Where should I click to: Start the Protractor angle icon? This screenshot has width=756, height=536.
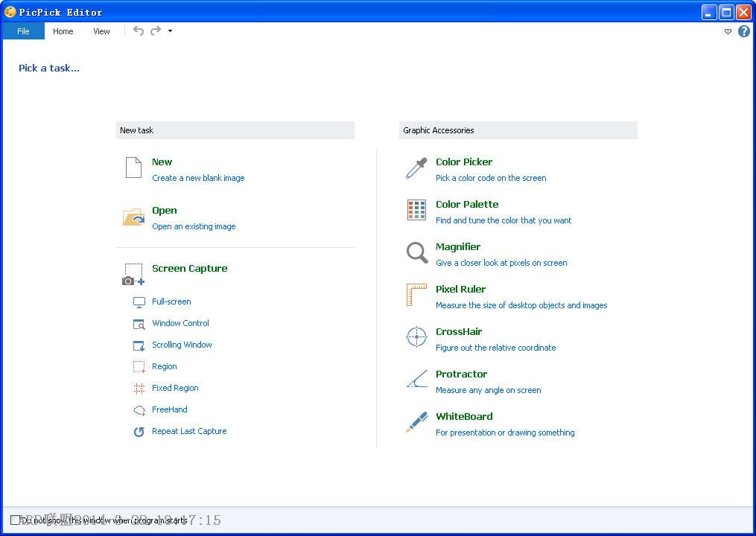[x=416, y=380]
